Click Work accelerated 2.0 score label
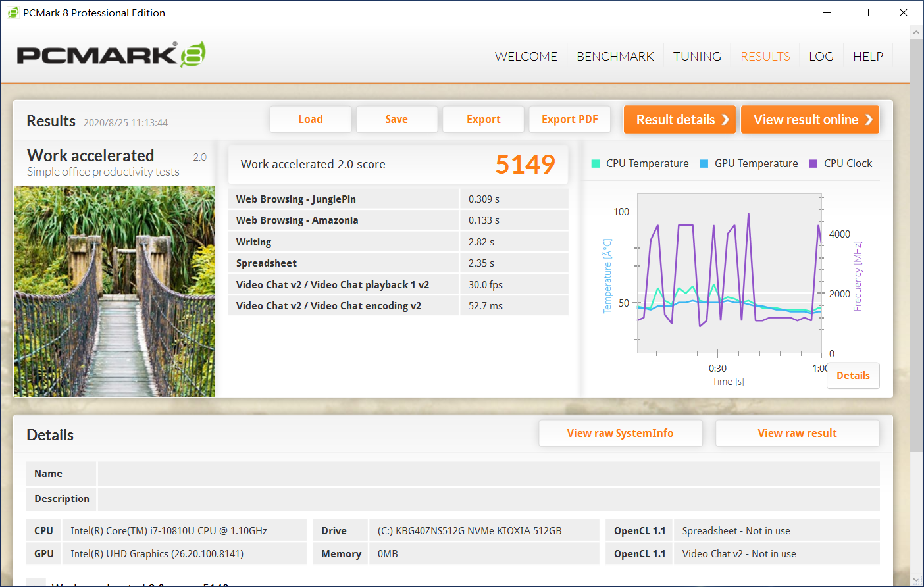Screen dimensions: 924x587 pos(313,165)
